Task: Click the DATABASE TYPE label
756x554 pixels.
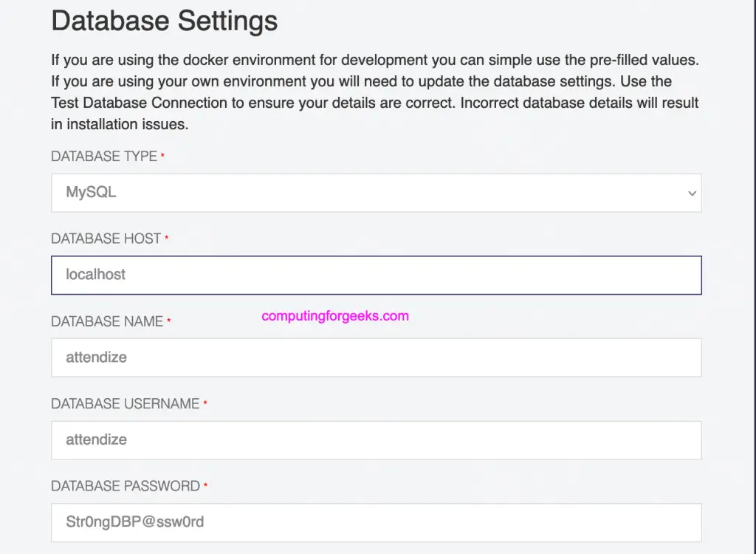Action: point(104,157)
